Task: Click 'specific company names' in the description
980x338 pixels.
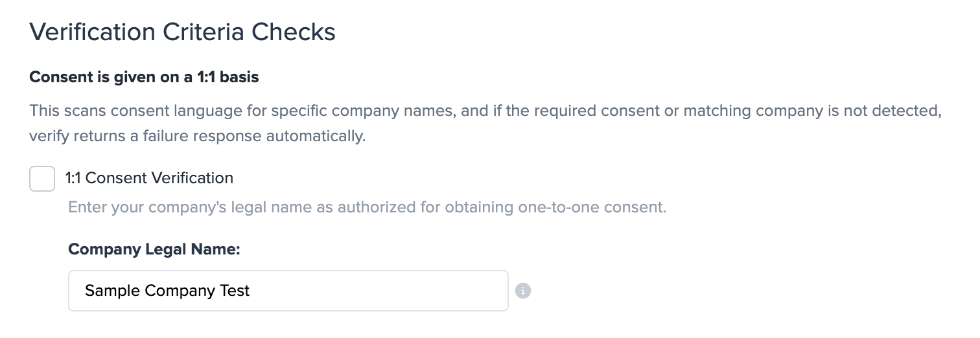Action: (x=363, y=111)
